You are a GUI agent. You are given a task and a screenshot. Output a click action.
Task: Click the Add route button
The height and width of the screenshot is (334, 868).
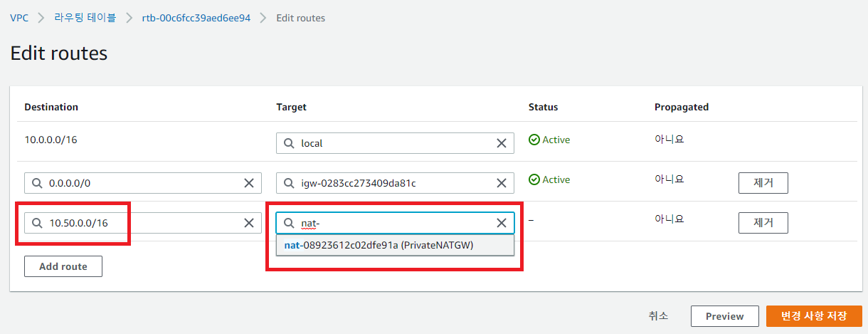[63, 266]
